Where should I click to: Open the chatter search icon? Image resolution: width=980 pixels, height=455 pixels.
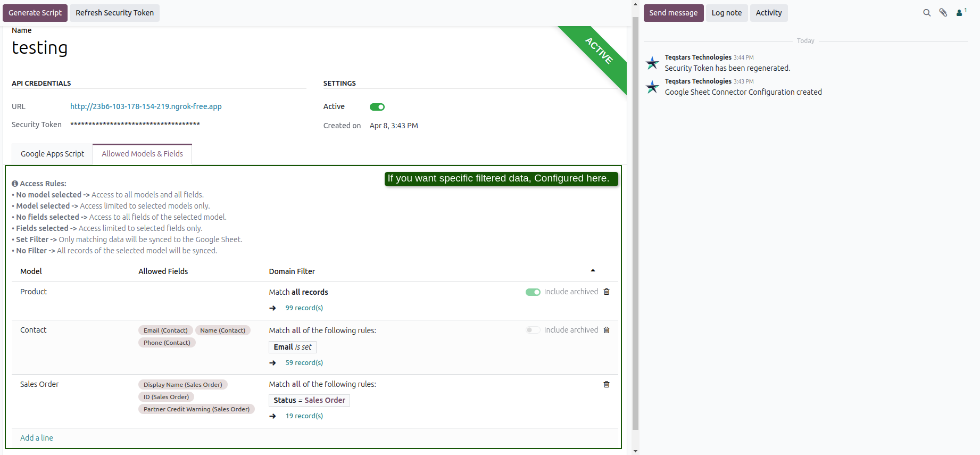click(x=927, y=13)
